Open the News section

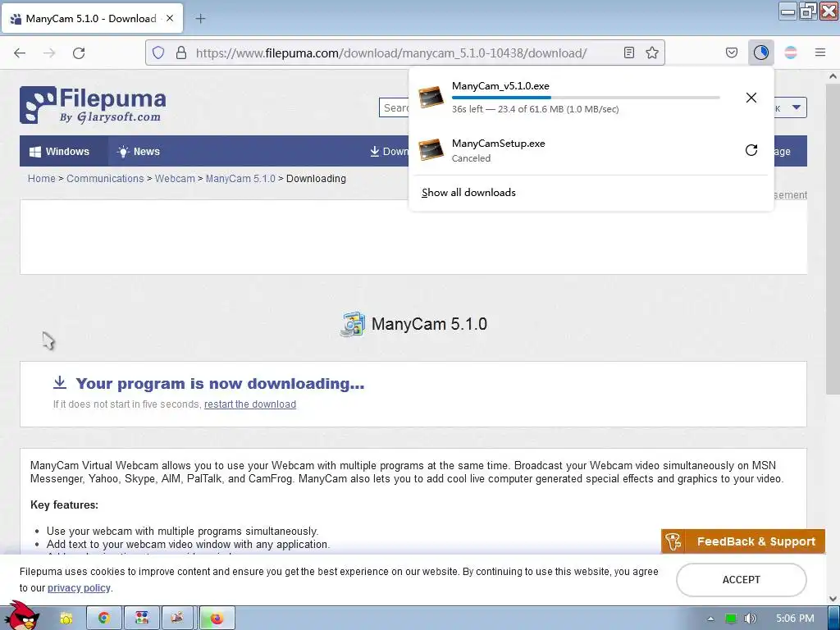tap(139, 151)
